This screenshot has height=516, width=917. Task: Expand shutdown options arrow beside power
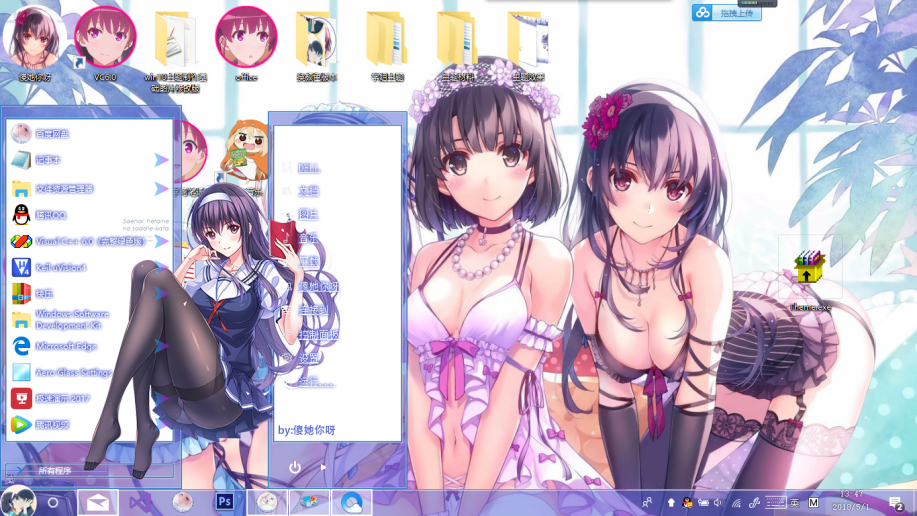click(x=323, y=467)
